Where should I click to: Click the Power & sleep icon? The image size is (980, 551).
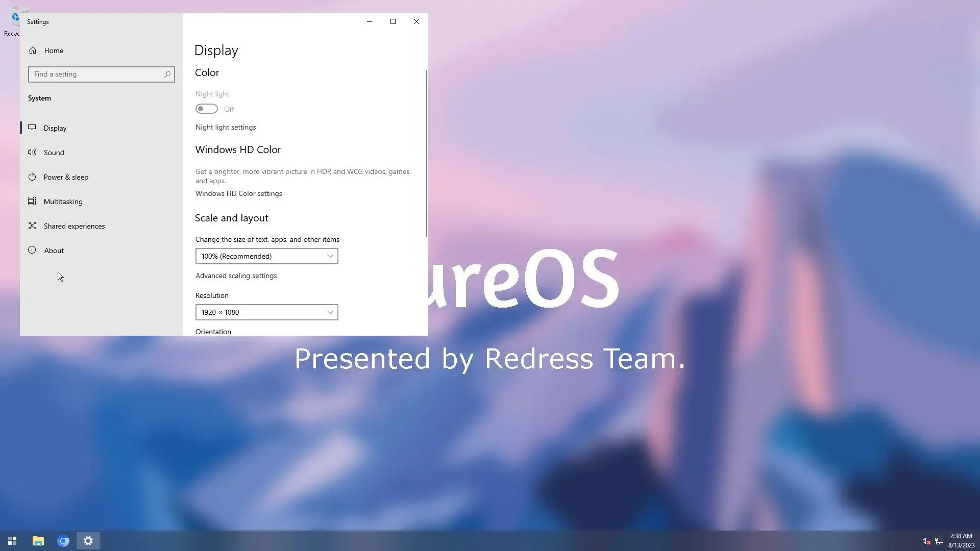coord(32,177)
